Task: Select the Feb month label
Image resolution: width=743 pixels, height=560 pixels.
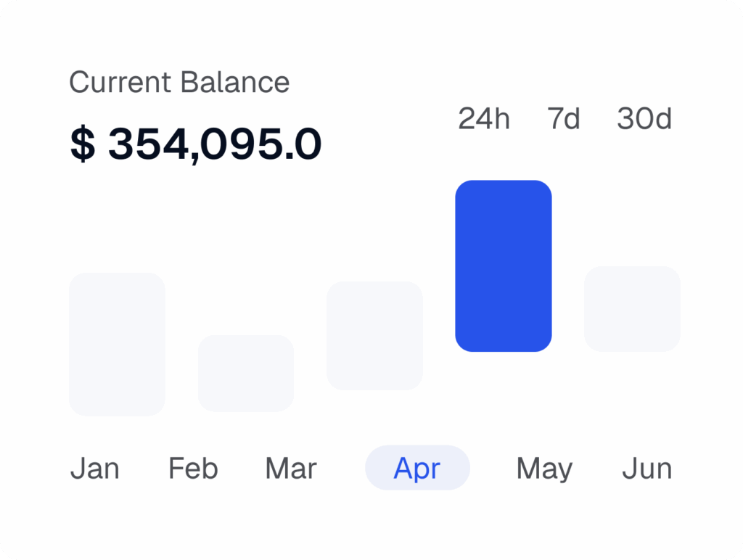Action: [x=193, y=469]
